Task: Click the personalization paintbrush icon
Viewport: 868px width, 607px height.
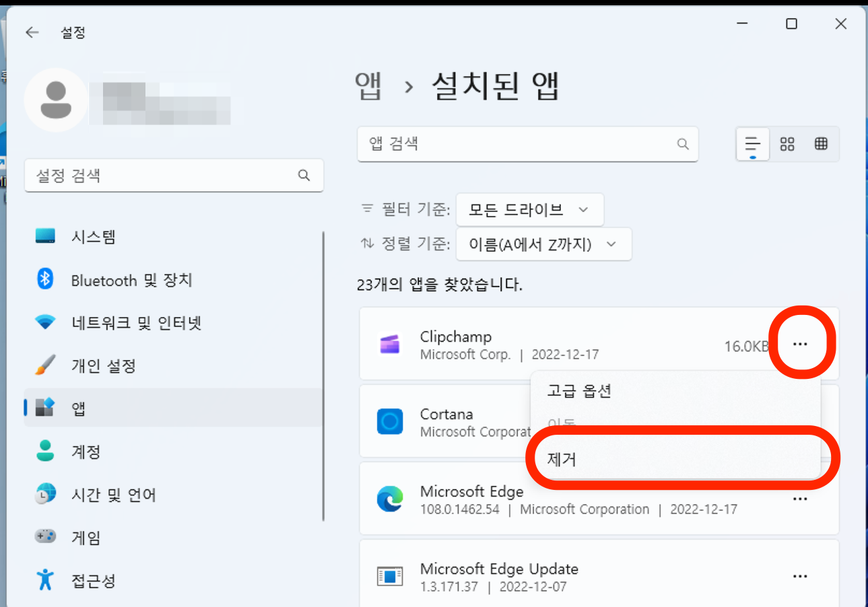Action: coord(45,365)
